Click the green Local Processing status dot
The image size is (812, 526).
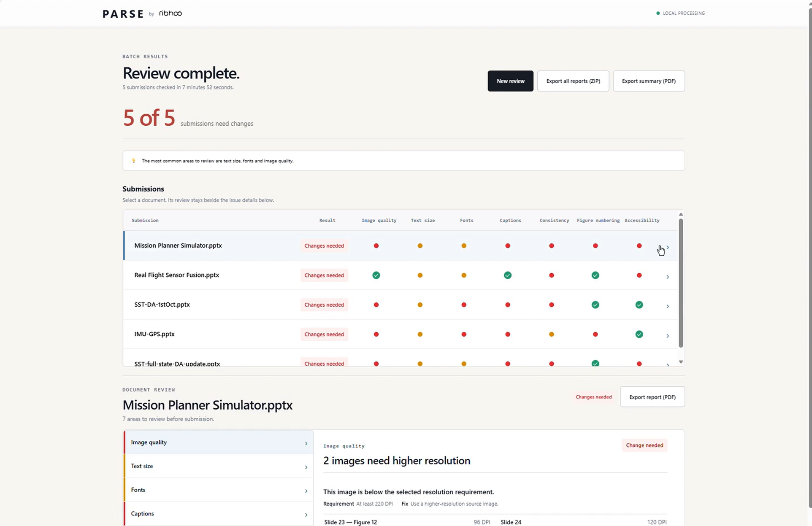[x=658, y=13]
